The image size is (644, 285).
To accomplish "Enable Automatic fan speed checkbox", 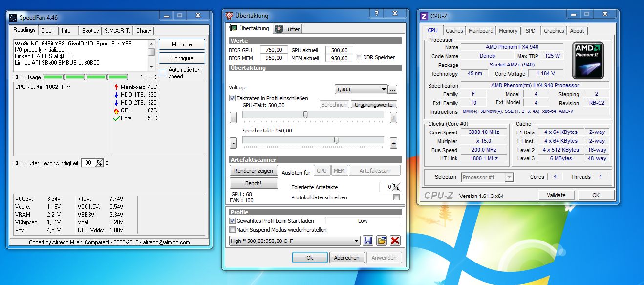I will click(x=163, y=73).
